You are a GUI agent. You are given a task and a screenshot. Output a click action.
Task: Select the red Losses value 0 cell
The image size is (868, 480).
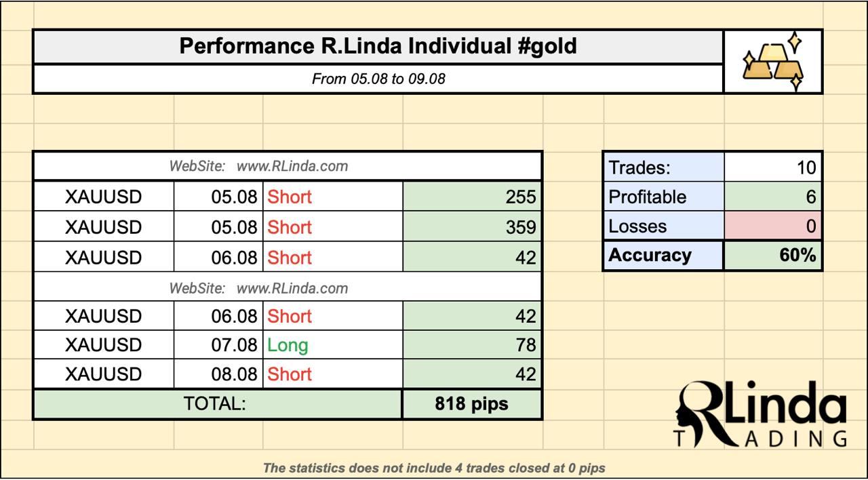tap(773, 226)
